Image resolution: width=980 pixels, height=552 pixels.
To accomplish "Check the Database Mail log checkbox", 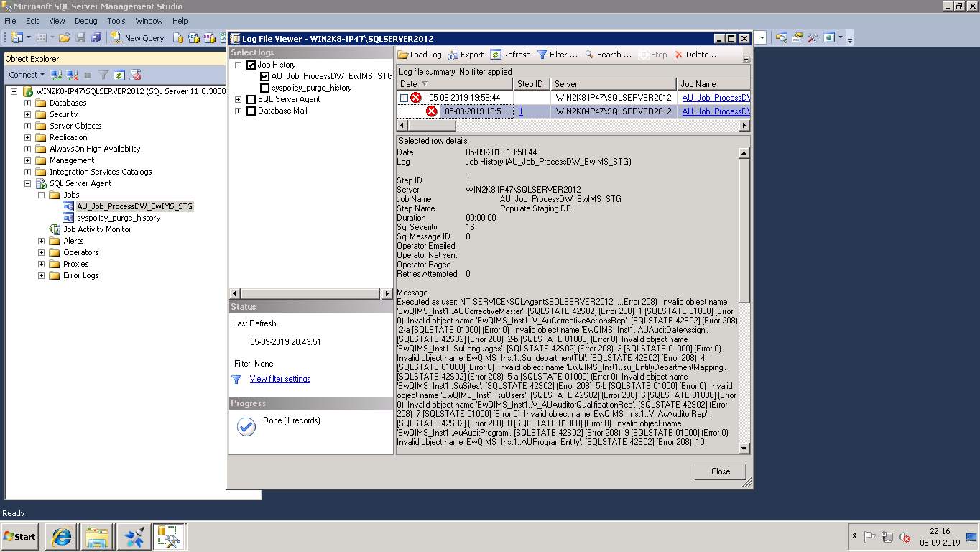I will (251, 111).
